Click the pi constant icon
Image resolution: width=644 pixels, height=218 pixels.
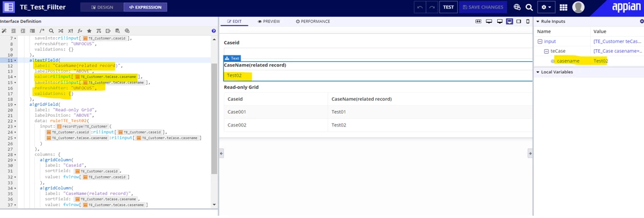pos(98,31)
